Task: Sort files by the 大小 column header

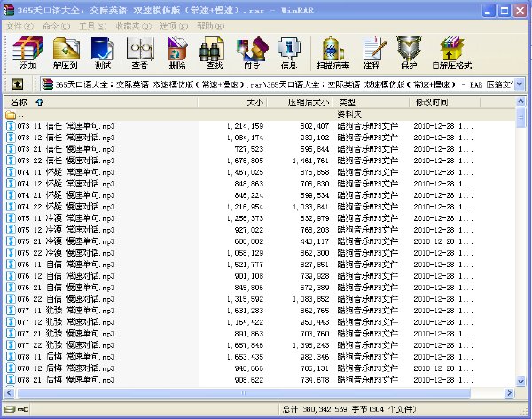Action: pyautogui.click(x=232, y=102)
